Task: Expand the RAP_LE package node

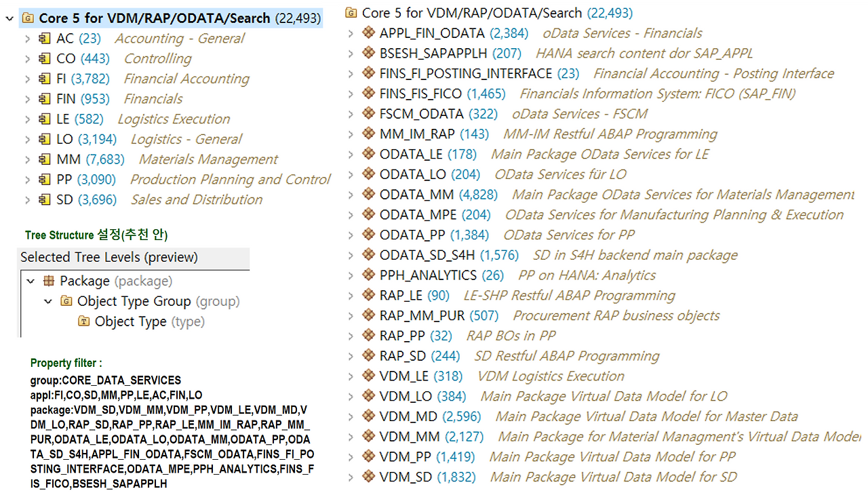Action: tap(351, 296)
